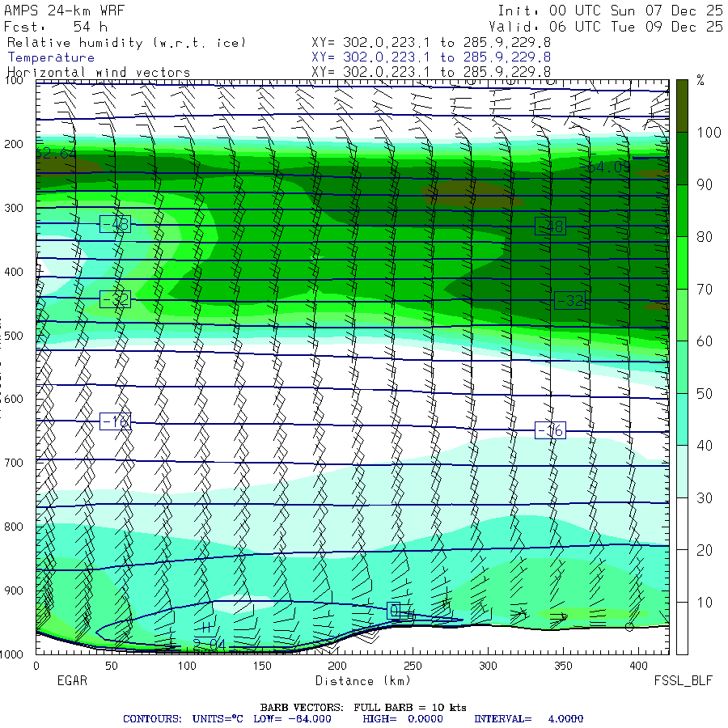Viewport: 728px width, 728px height.
Task: Click the "Fcst: 54 h" forecast hour text
Action: click(x=56, y=27)
